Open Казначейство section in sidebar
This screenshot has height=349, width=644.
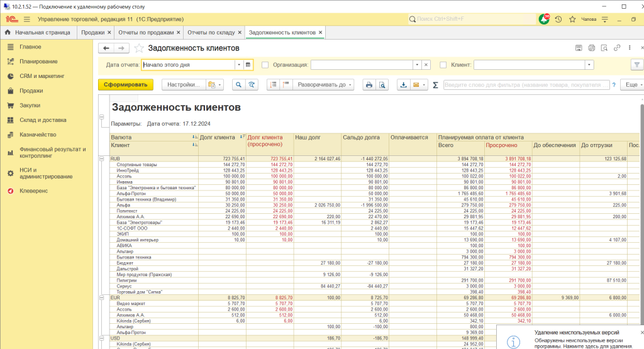tap(38, 135)
